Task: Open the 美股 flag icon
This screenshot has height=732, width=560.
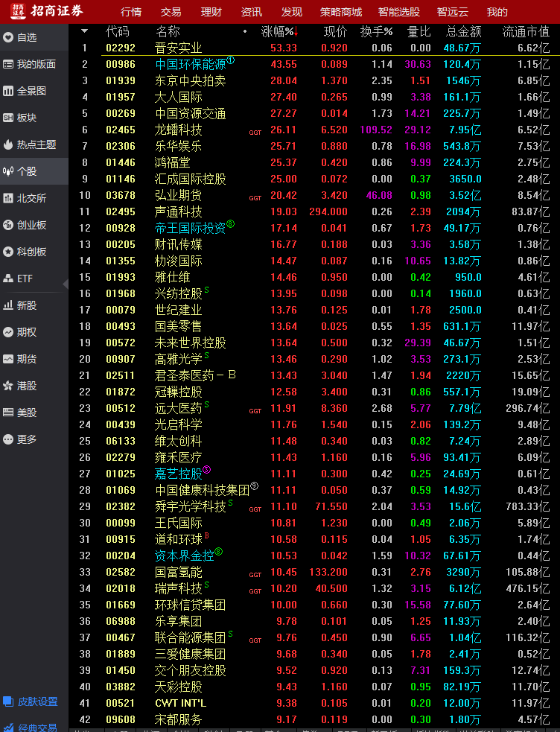Action: 8,413
